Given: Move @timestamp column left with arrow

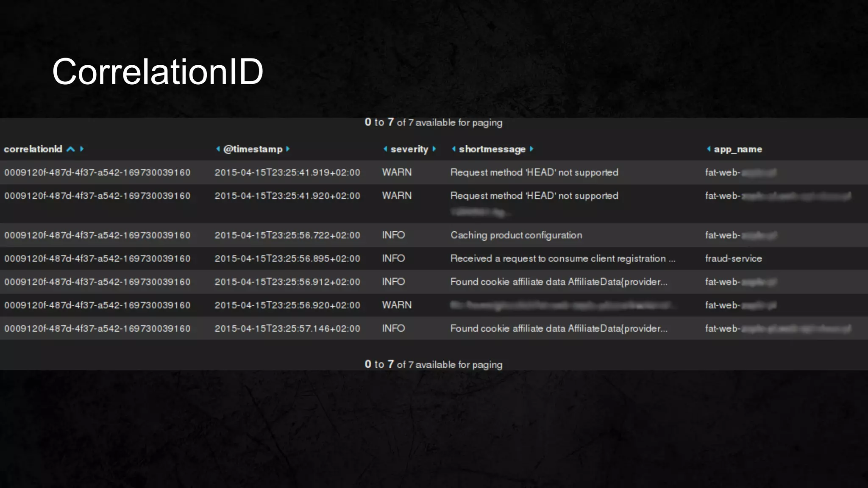Looking at the screenshot, I should (x=218, y=149).
